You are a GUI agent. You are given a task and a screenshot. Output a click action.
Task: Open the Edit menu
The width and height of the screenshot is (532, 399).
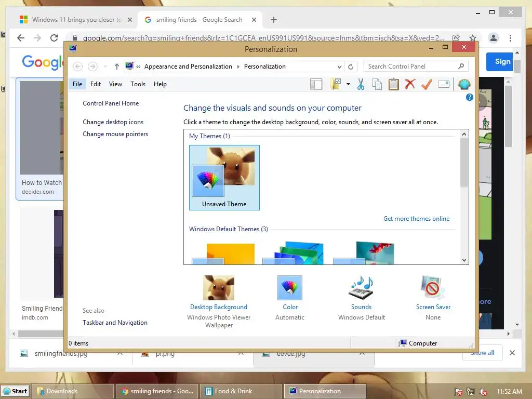pos(96,84)
